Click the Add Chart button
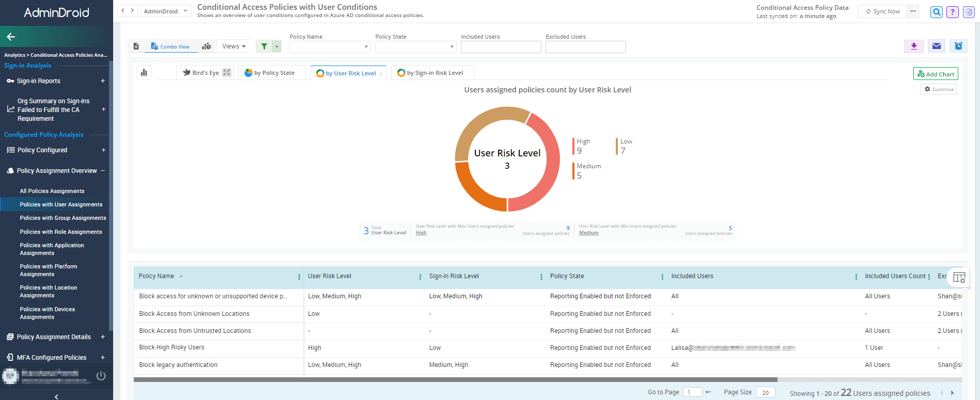Viewport: 980px width, 400px height. [x=936, y=74]
